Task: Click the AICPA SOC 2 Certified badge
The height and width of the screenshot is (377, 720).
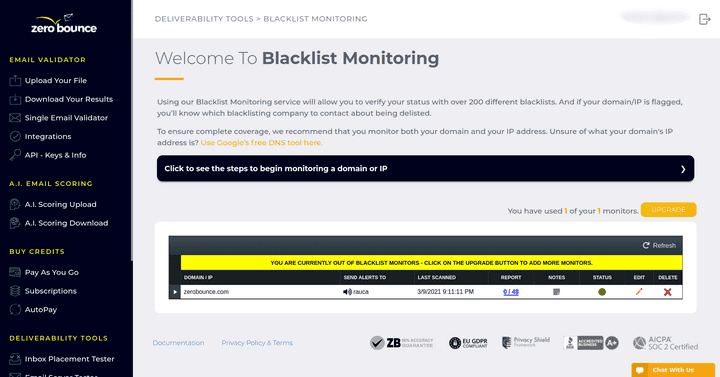Action: [665, 343]
